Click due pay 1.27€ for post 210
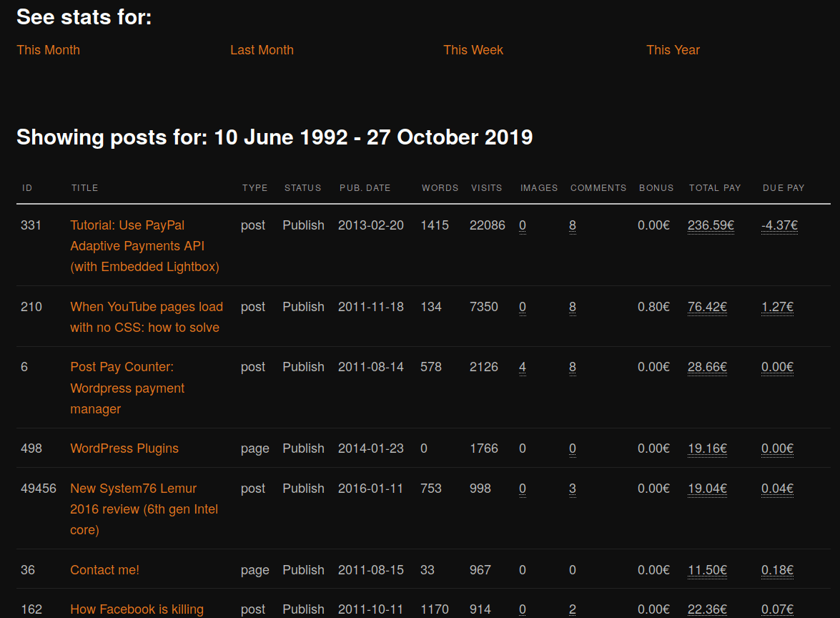This screenshot has width=840, height=618. (777, 307)
